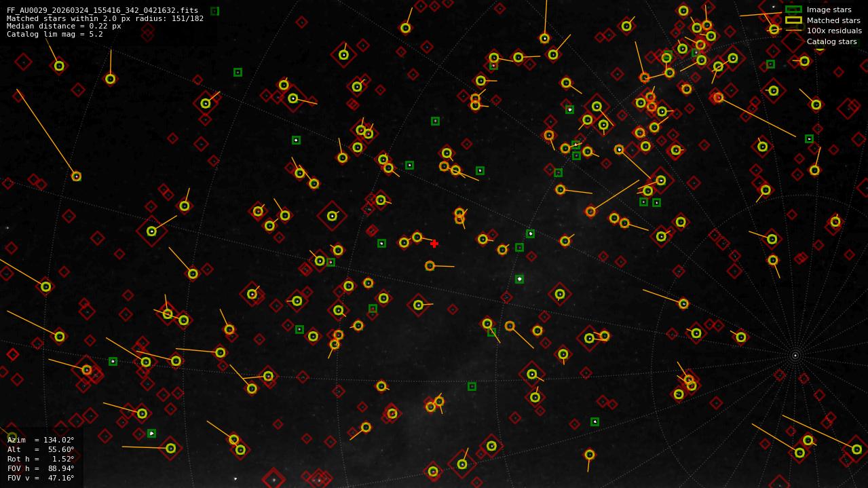Select the 'Catalog stars' legend label

tap(831, 41)
